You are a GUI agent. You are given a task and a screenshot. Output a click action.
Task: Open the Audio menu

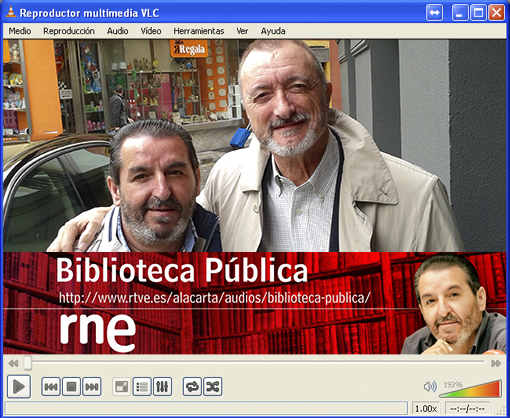[x=117, y=31]
